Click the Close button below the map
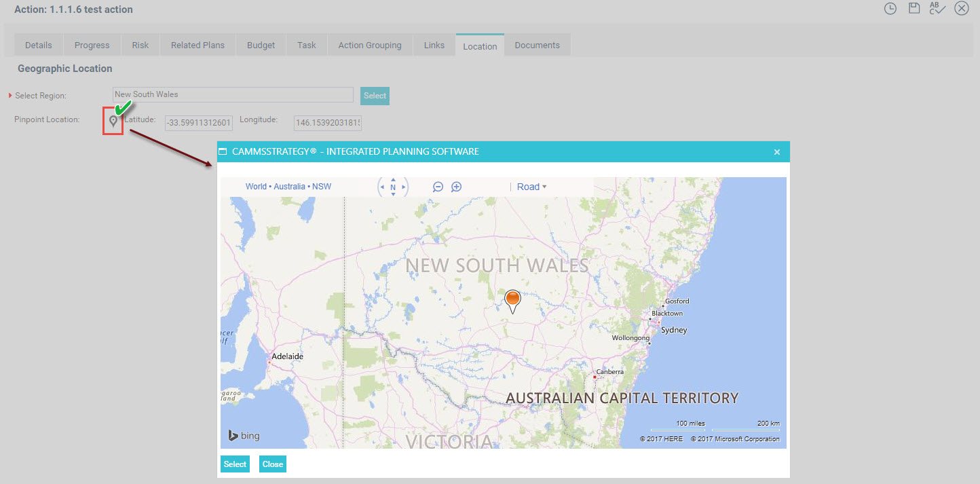This screenshot has height=484, width=980. (x=273, y=464)
